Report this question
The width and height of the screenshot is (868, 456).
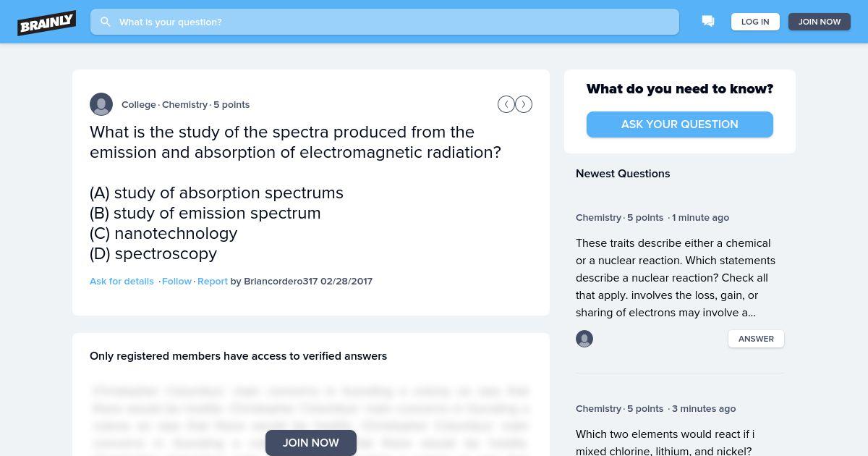213,281
